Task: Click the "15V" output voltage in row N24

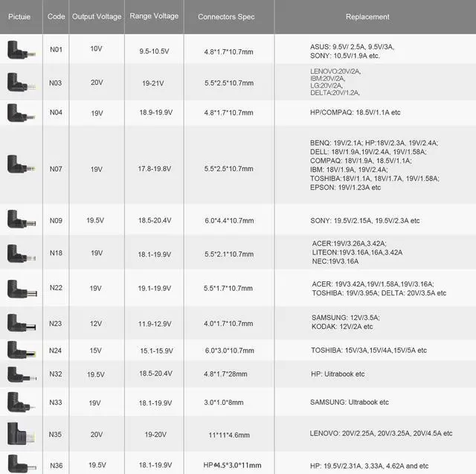Action: click(96, 350)
